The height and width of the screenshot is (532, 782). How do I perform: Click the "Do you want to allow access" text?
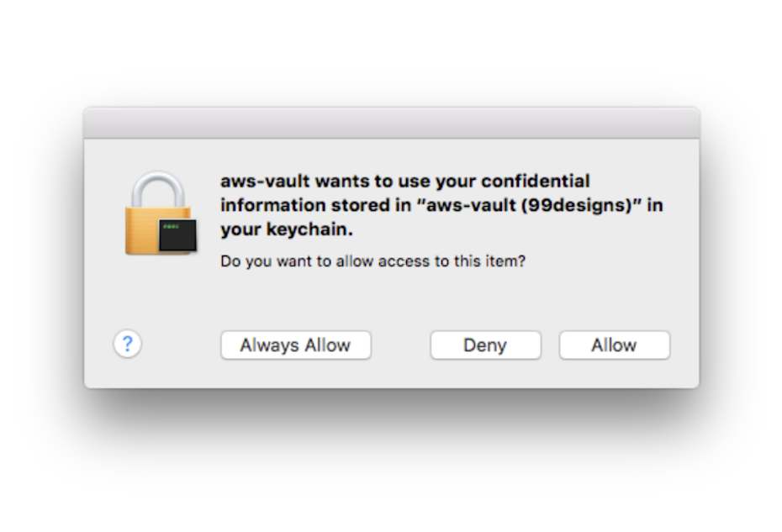(373, 261)
